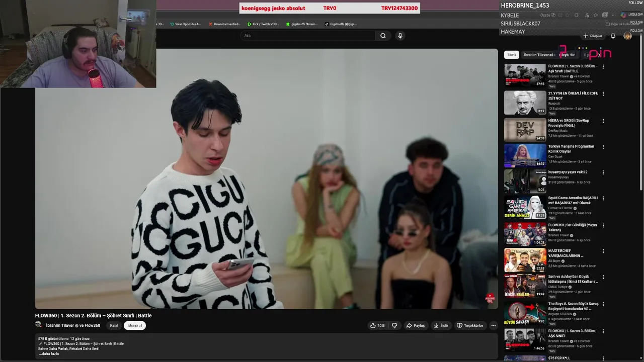Expand description with ...daha fazla
The image size is (644, 362).
49,354
